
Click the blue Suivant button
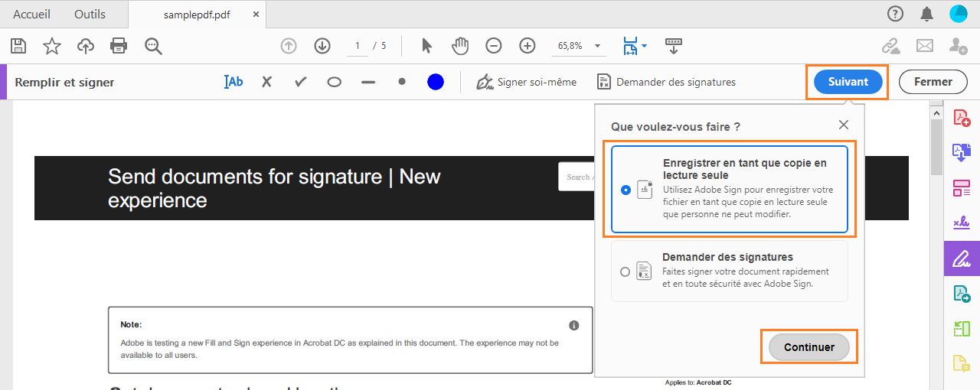coord(848,82)
